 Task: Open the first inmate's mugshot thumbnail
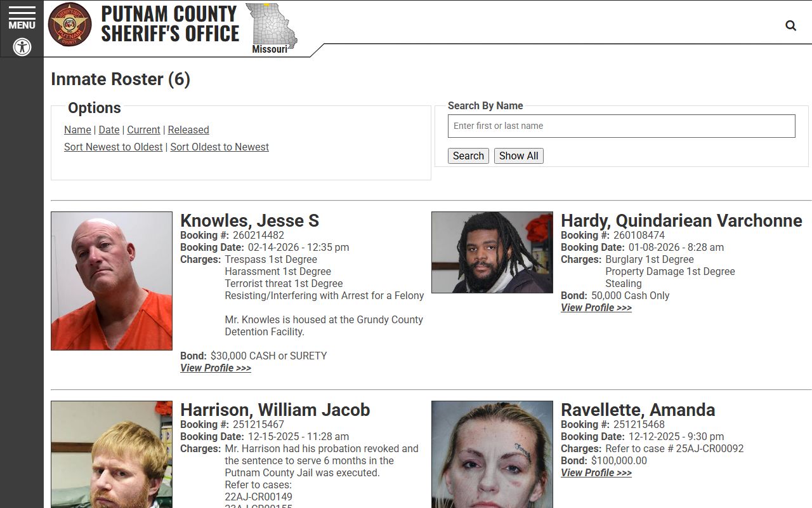(112, 281)
